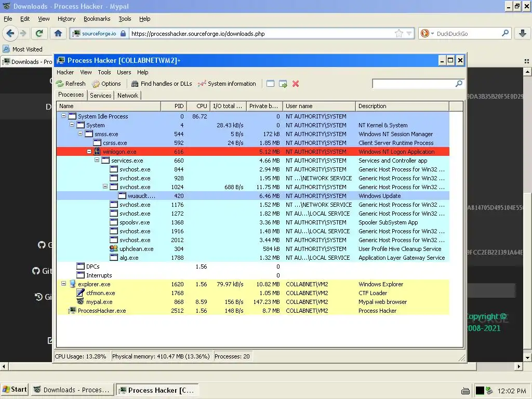The width and height of the screenshot is (532, 399).
Task: Click browser URL address field
Action: pyautogui.click(x=261, y=34)
